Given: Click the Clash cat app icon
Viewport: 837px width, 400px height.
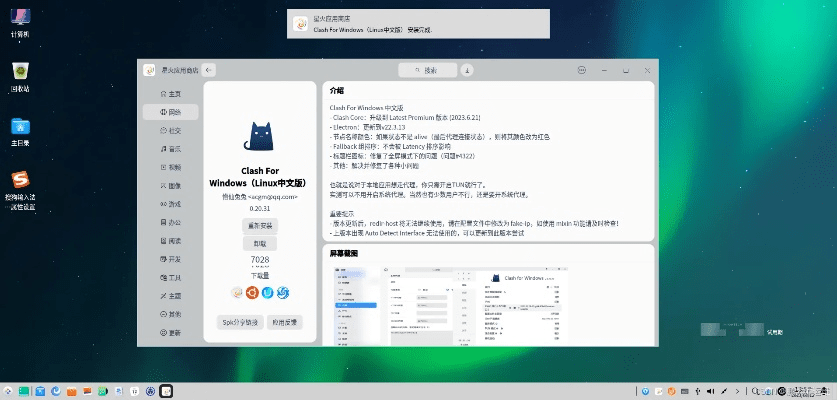Looking at the screenshot, I should 259,136.
